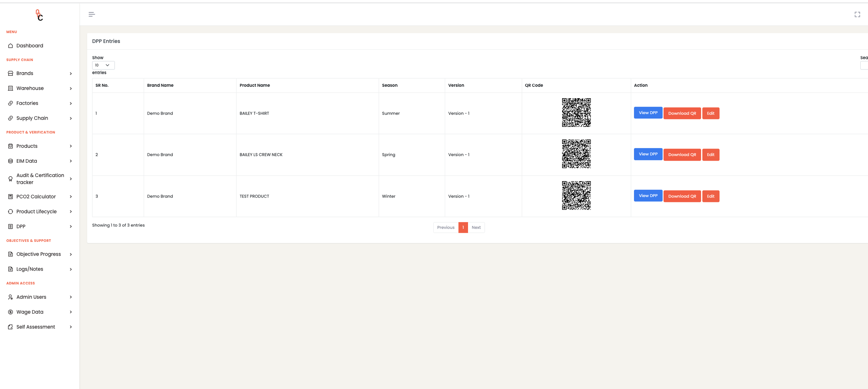Edit the BAILEY LS CREW NECK entry
868x389 pixels.
(x=710, y=155)
